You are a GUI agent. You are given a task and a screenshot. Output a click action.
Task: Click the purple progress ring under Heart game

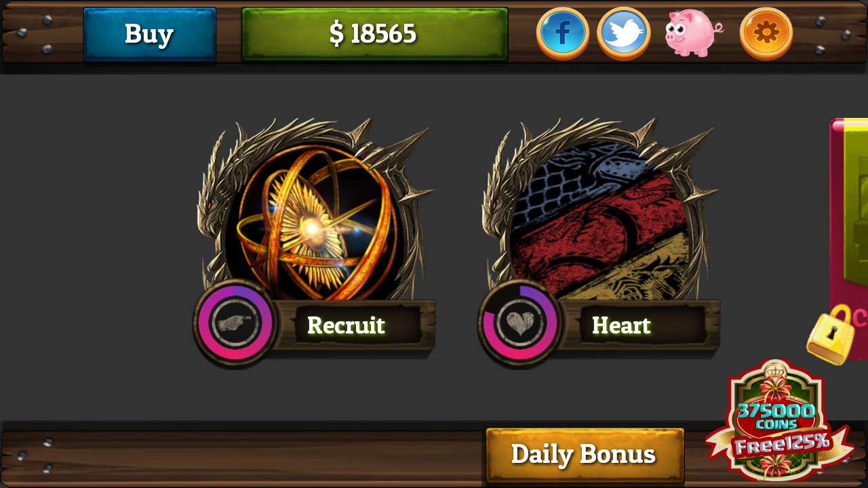pos(520,323)
